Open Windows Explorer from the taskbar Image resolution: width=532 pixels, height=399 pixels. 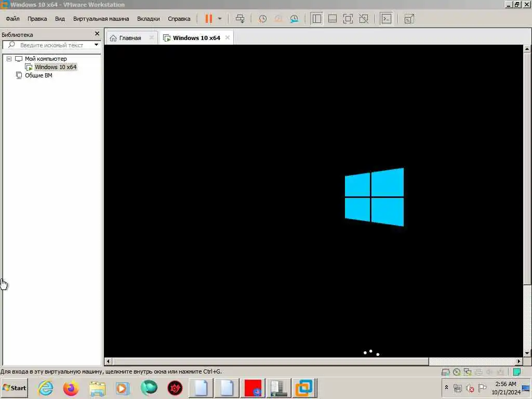pos(97,388)
